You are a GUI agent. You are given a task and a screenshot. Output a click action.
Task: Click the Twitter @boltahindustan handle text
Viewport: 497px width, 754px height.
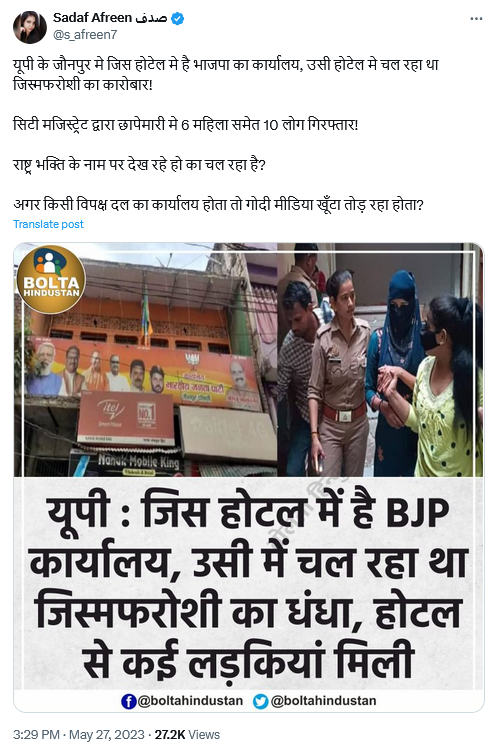pyautogui.click(x=323, y=701)
